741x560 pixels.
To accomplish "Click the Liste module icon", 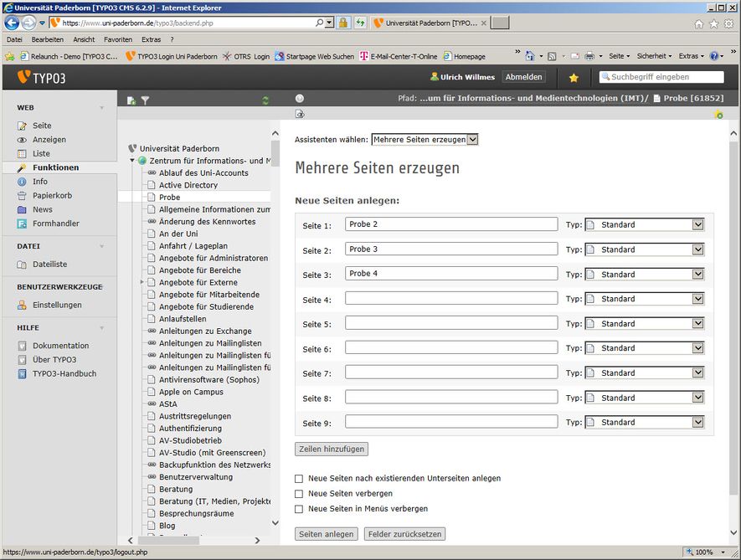I will [x=23, y=153].
